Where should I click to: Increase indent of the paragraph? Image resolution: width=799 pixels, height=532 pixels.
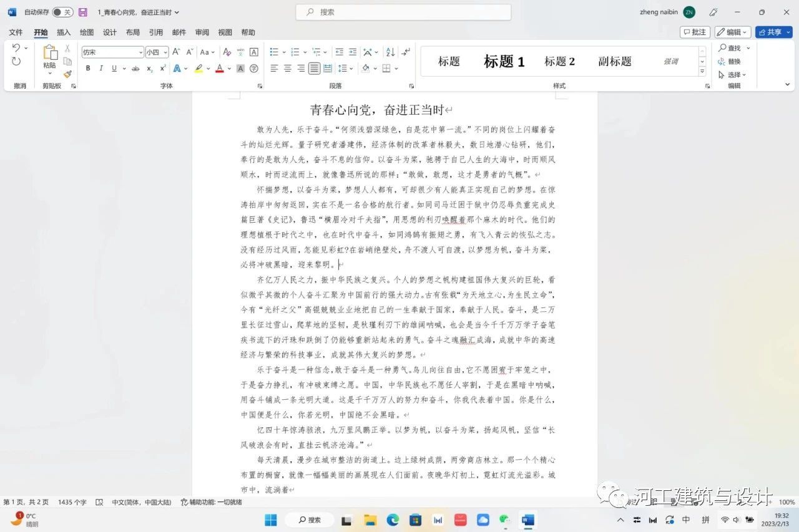(x=353, y=52)
